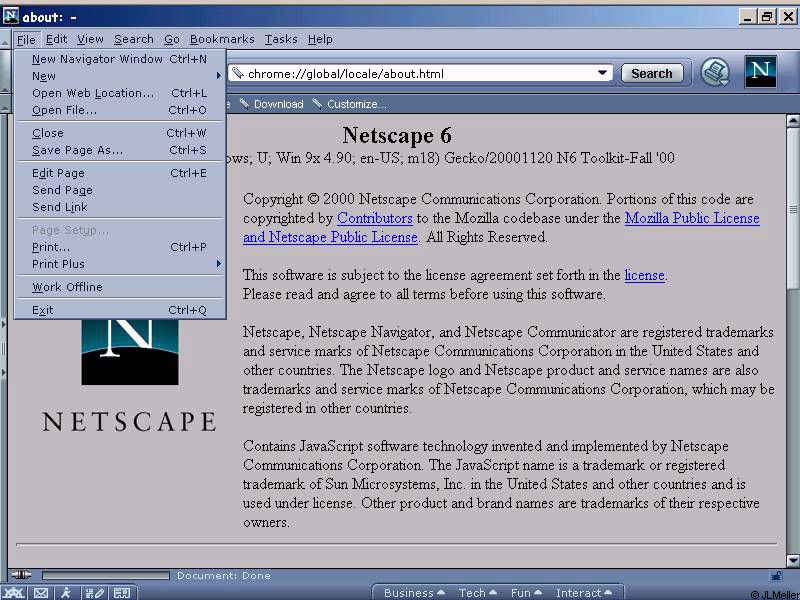Collapse the menu bar via left grippy
800x600 pixels.
[x=5, y=39]
